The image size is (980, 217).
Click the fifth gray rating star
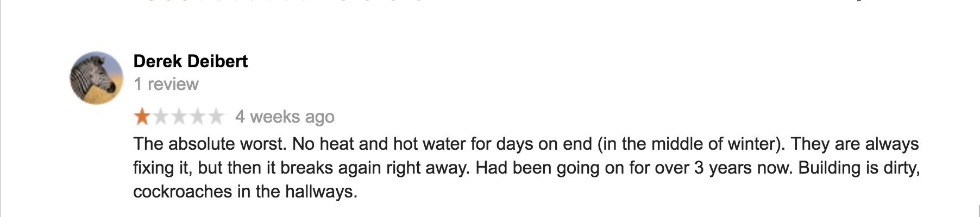tap(216, 117)
